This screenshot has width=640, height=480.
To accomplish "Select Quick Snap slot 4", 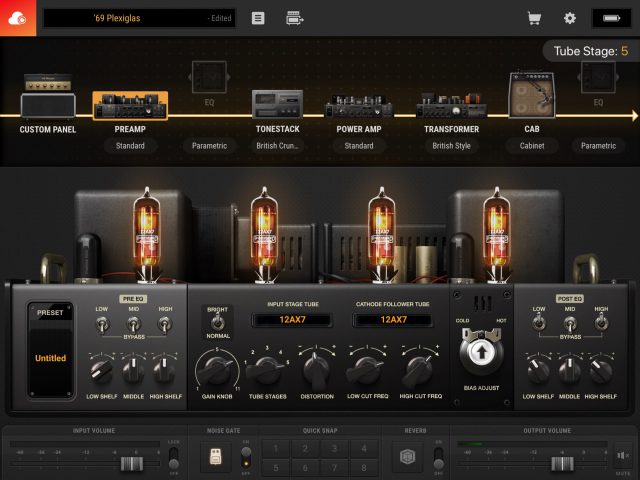I will coord(364,449).
